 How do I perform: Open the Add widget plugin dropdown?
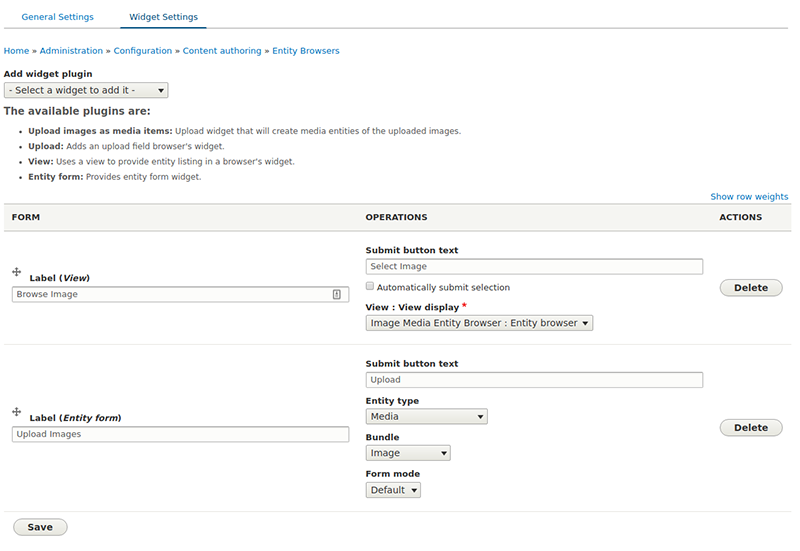(86, 90)
